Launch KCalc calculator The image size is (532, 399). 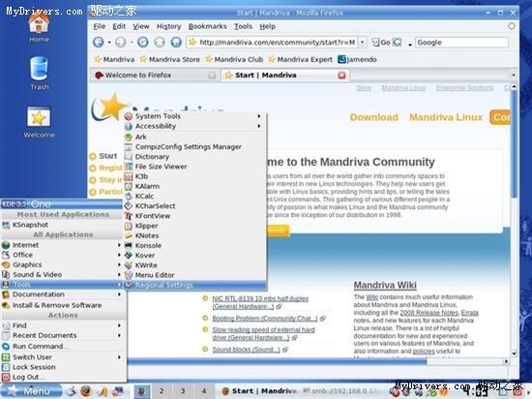tap(194, 196)
